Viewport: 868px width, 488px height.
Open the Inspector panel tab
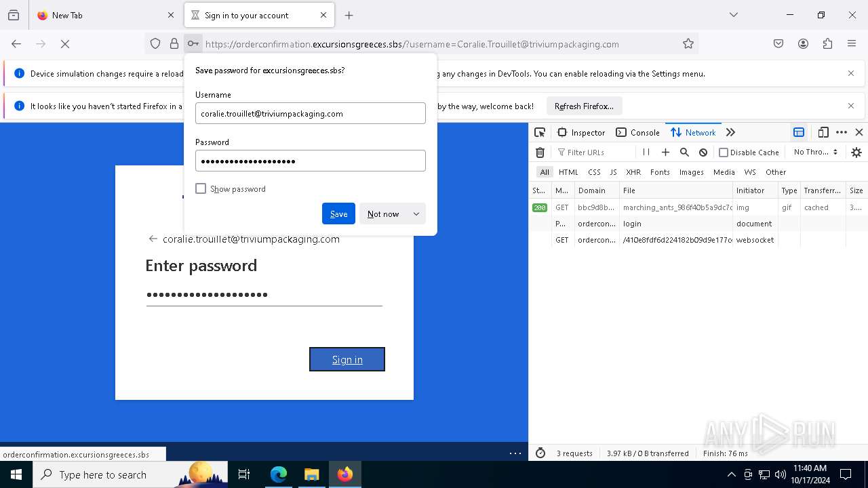(x=581, y=132)
